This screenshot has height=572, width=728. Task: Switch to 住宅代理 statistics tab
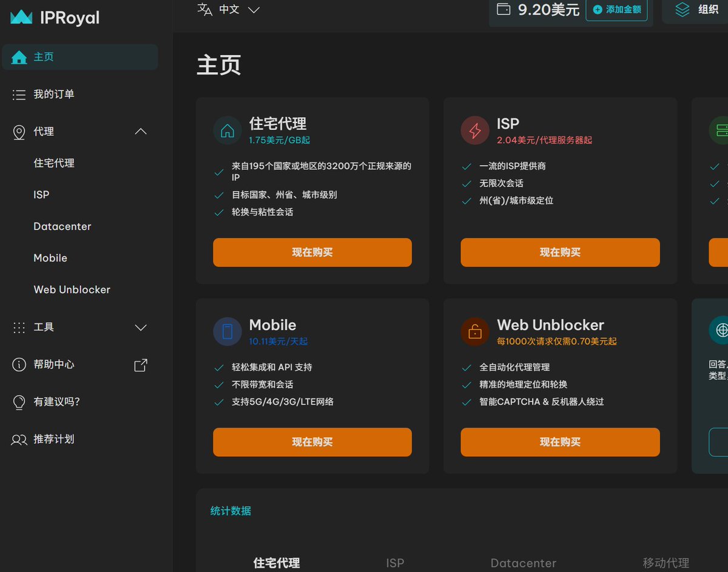(277, 564)
